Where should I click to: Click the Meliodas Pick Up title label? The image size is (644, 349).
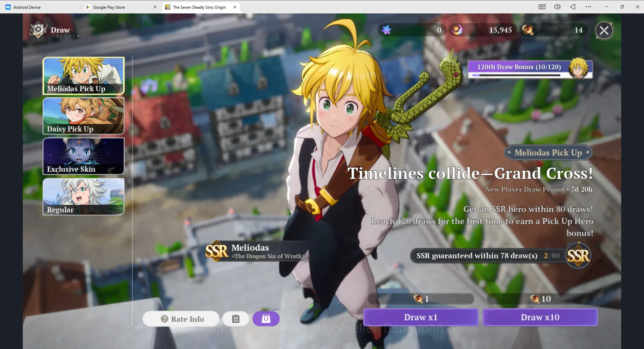pyautogui.click(x=548, y=153)
